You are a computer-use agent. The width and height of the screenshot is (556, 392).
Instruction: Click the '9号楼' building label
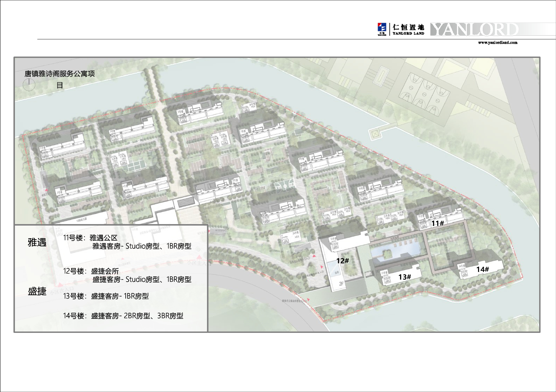[x=301, y=159]
